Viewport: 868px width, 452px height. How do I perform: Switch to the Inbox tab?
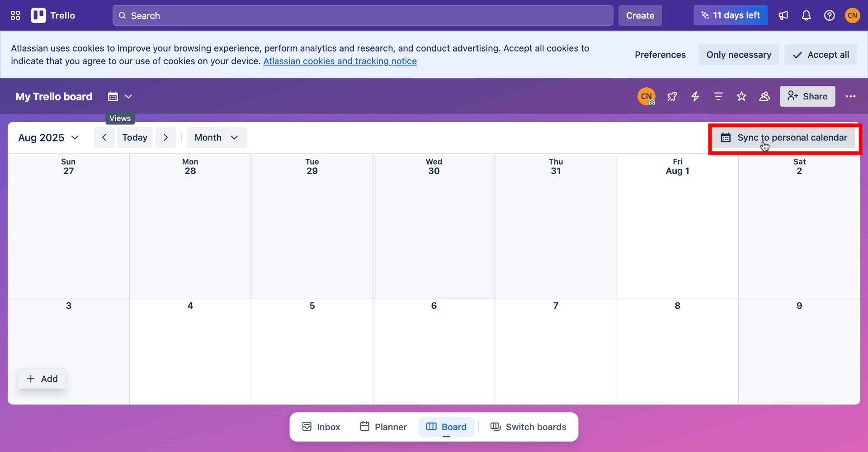(320, 426)
